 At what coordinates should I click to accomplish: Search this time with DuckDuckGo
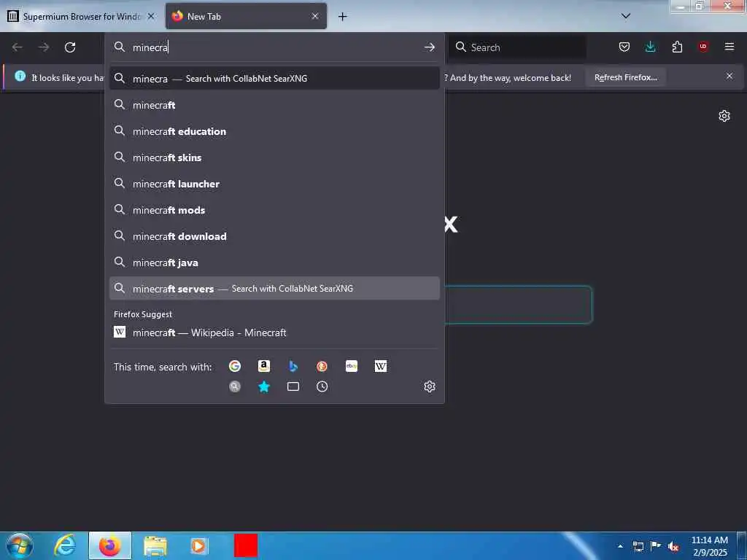[322, 366]
